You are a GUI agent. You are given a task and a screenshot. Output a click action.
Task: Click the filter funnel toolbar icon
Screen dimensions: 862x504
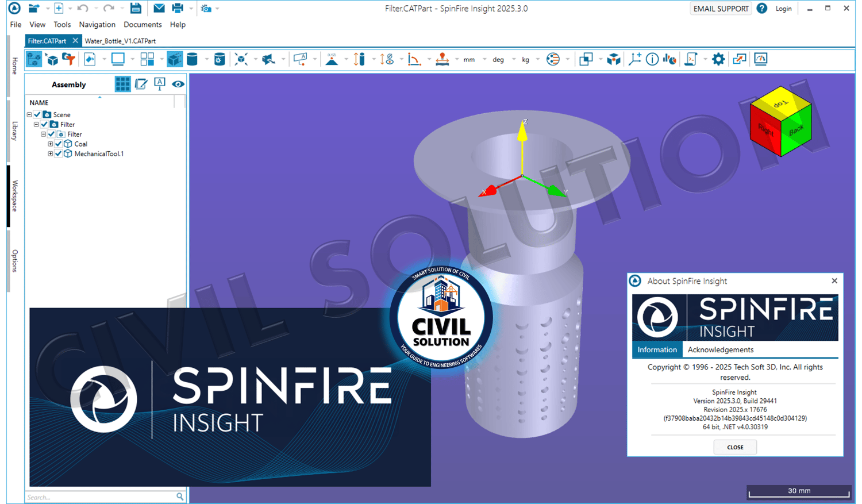[x=69, y=59]
